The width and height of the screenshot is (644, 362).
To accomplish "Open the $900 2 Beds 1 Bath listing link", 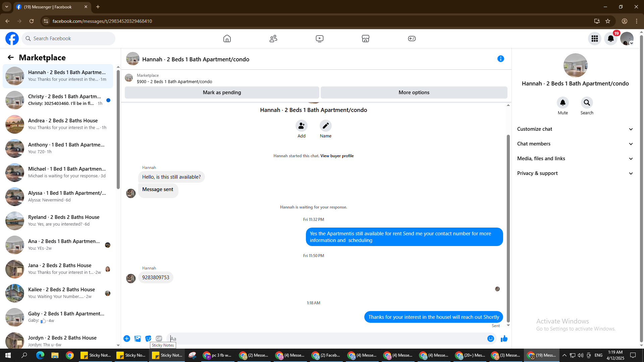I will (x=174, y=81).
